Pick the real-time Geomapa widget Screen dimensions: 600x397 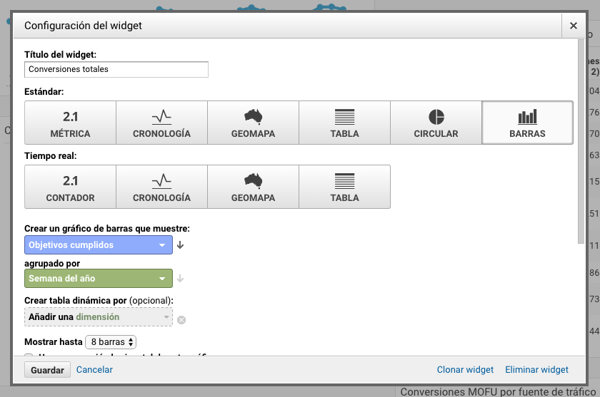[253, 187]
